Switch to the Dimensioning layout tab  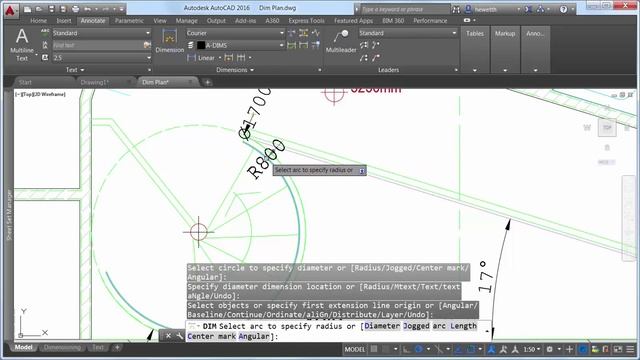click(62, 347)
